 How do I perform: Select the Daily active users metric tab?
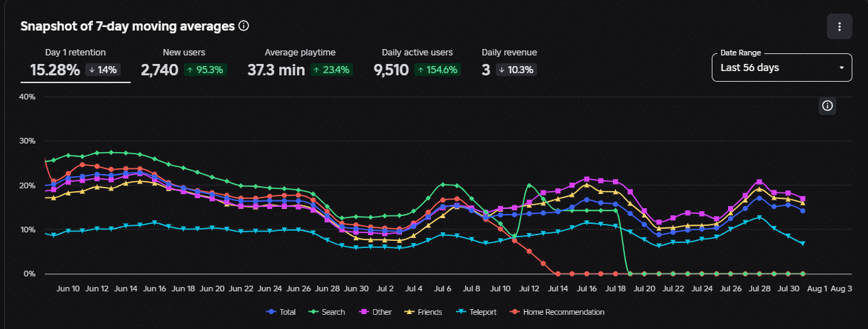(417, 63)
